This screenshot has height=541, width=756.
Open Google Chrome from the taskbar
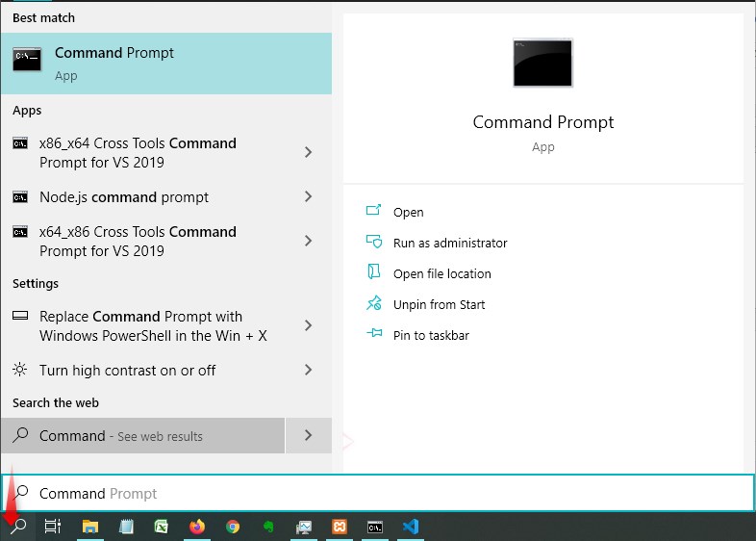pyautogui.click(x=233, y=527)
